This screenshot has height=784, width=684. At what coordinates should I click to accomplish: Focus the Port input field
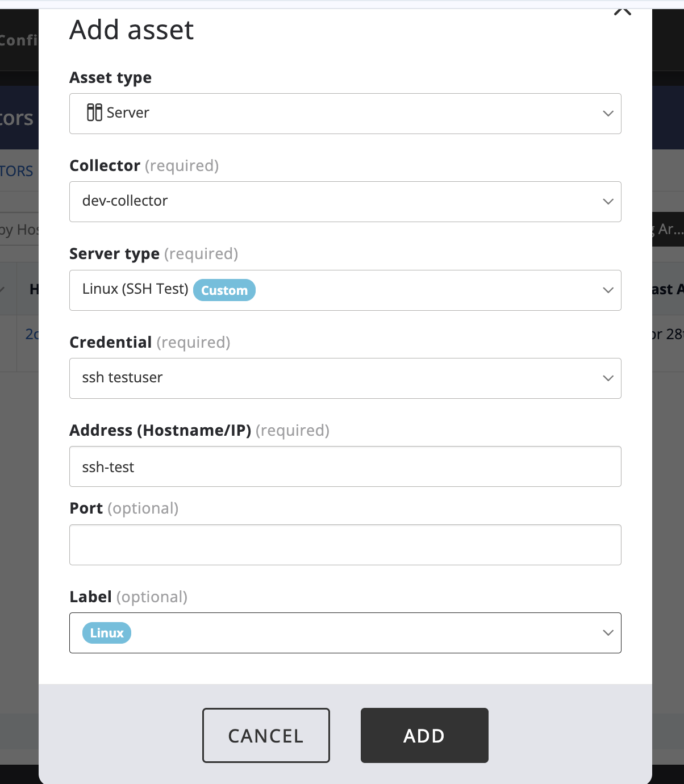click(x=345, y=545)
